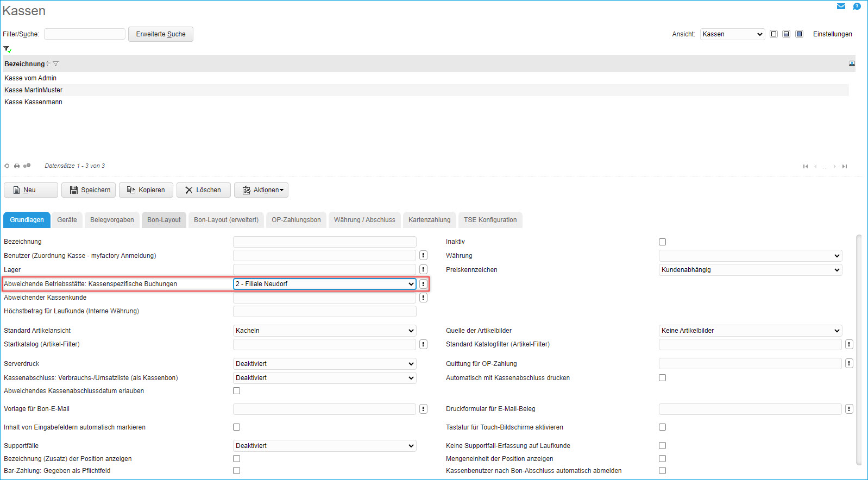Open Betriebsstätte dropdown showing 2 - Filiale Neudorf
Screen dimensions: 868x480
[x=324, y=284]
